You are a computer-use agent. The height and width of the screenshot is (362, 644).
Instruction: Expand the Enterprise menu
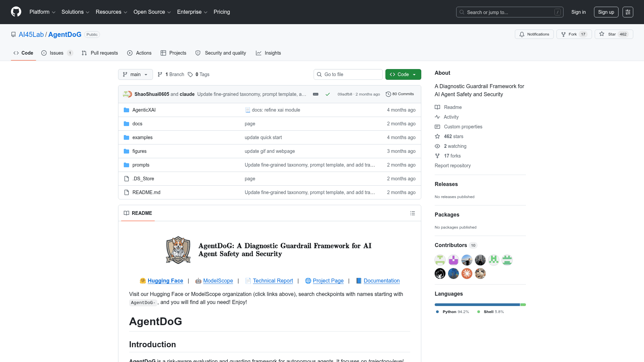[192, 12]
